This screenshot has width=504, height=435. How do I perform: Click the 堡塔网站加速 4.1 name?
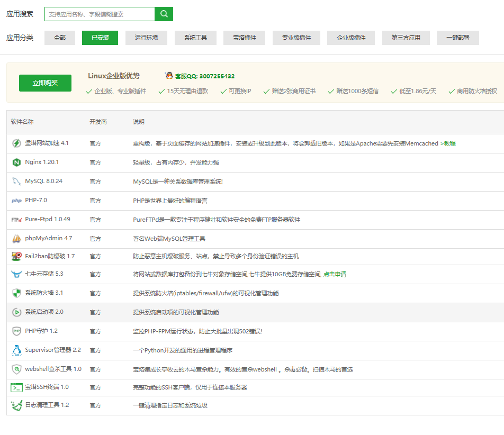[x=47, y=143]
